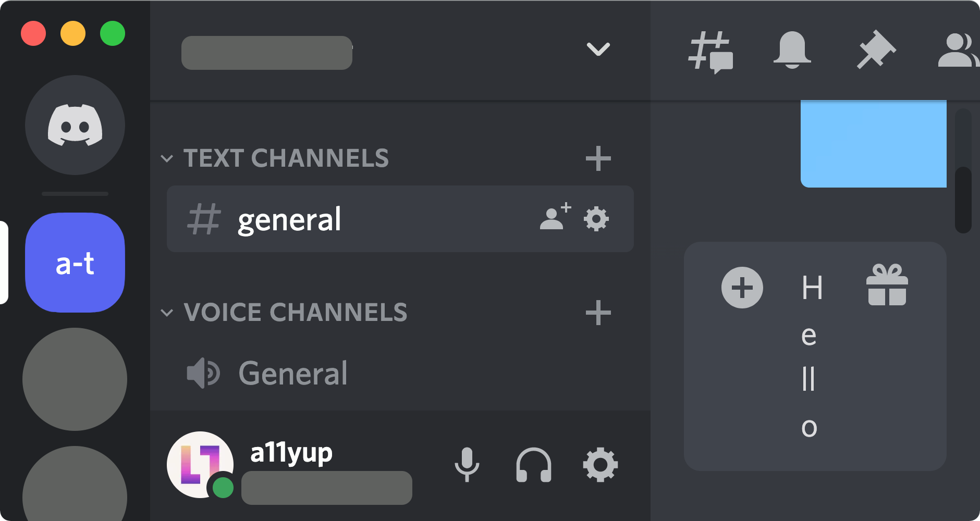Screen dimensions: 980x521
Task: Open the threads browser icon
Action: click(712, 52)
